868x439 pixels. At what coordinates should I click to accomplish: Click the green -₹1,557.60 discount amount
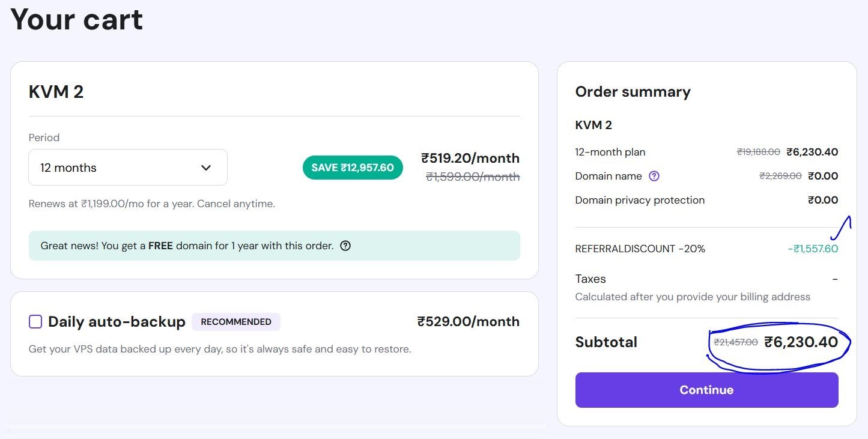[813, 249]
